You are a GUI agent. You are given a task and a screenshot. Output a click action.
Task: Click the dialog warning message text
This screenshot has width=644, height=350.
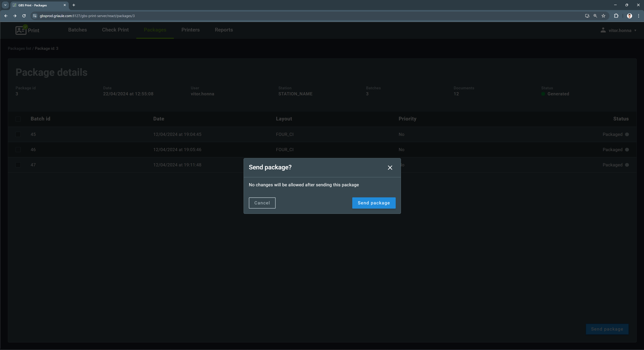[304, 185]
